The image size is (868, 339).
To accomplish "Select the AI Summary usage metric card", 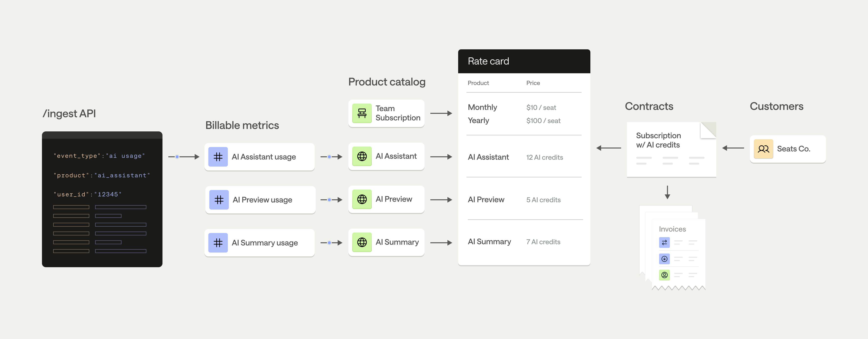I will pyautogui.click(x=260, y=243).
